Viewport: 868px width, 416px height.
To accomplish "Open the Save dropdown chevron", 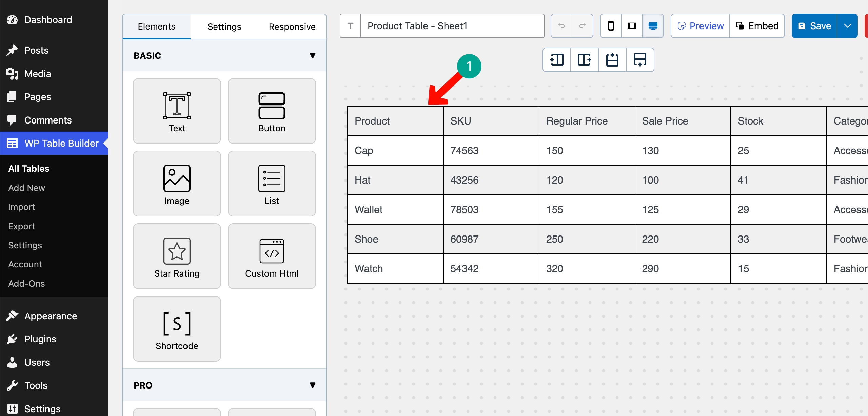I will tap(847, 25).
